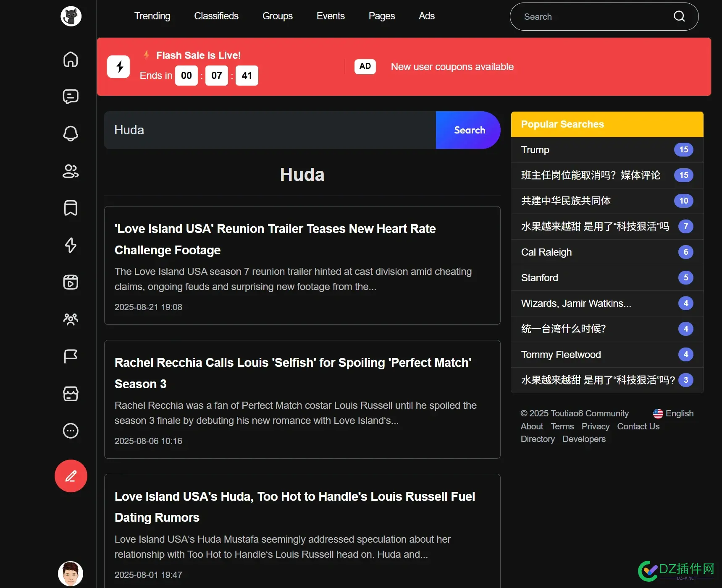Click the Flash Sale lightning square icon

(118, 67)
